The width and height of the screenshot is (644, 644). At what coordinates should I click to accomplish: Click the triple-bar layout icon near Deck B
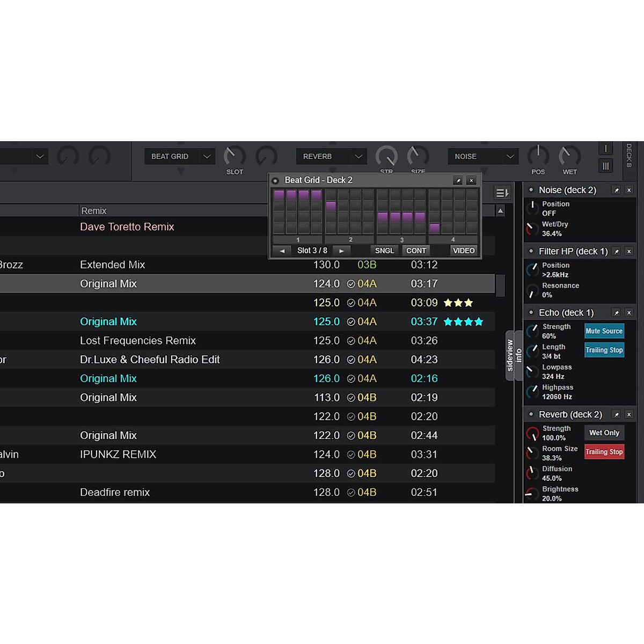coord(605,166)
